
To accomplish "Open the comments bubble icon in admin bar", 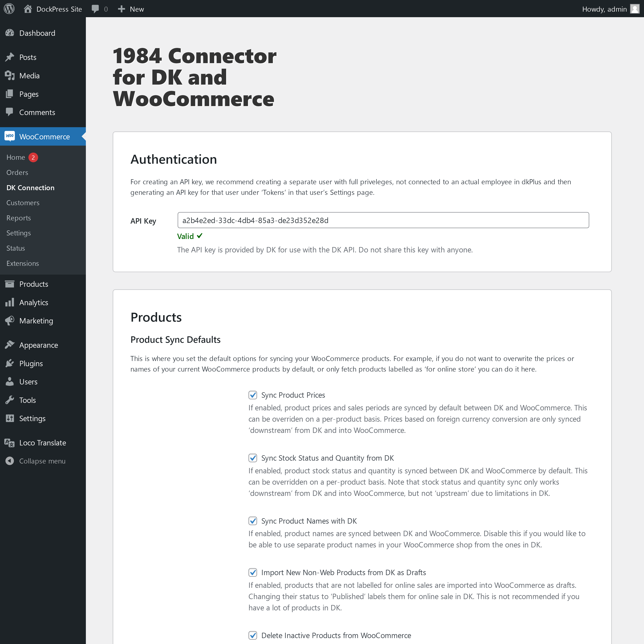I will tap(95, 9).
